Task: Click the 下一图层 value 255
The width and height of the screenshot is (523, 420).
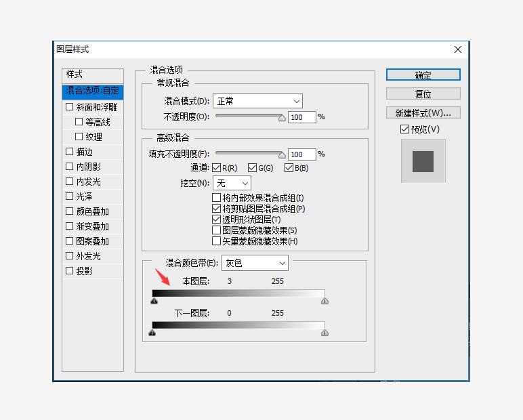Action: click(278, 313)
